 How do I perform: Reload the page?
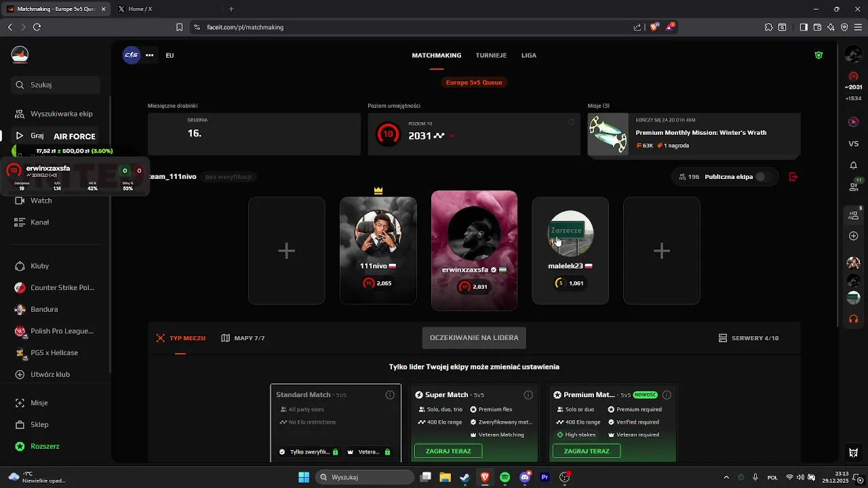[x=37, y=27]
